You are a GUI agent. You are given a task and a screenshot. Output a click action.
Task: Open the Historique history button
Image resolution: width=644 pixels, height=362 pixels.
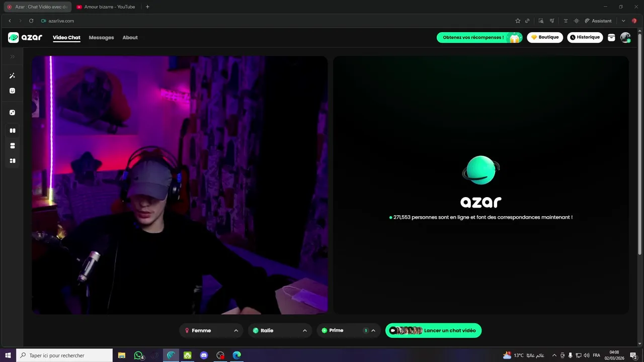pyautogui.click(x=585, y=37)
